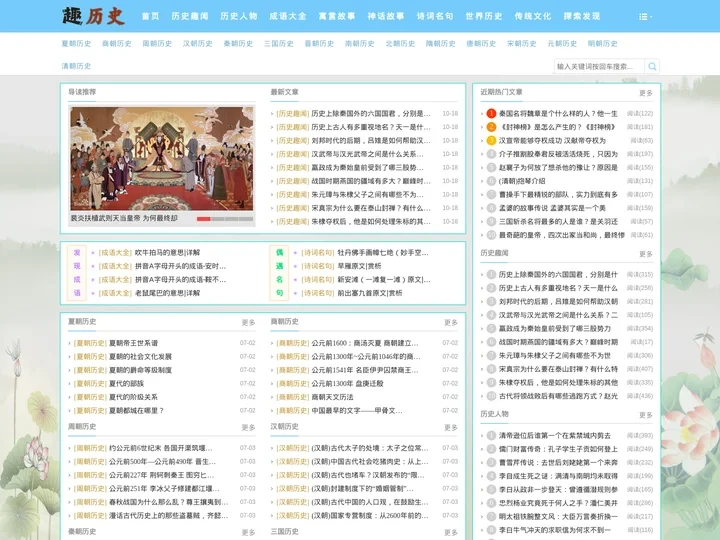Click 更多 next to 商朝历史 section heading

click(x=451, y=323)
